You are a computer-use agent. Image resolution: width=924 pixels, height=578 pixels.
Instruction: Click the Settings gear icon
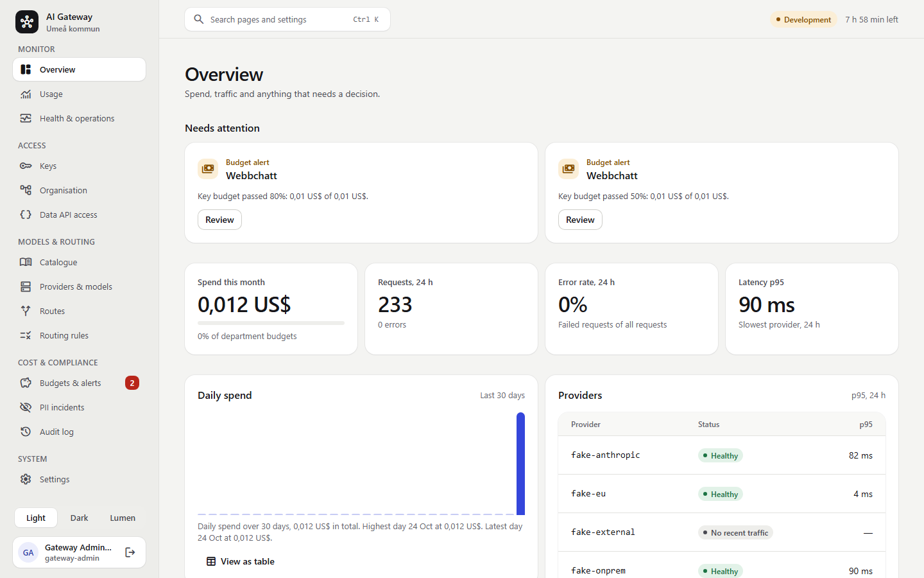(x=26, y=480)
